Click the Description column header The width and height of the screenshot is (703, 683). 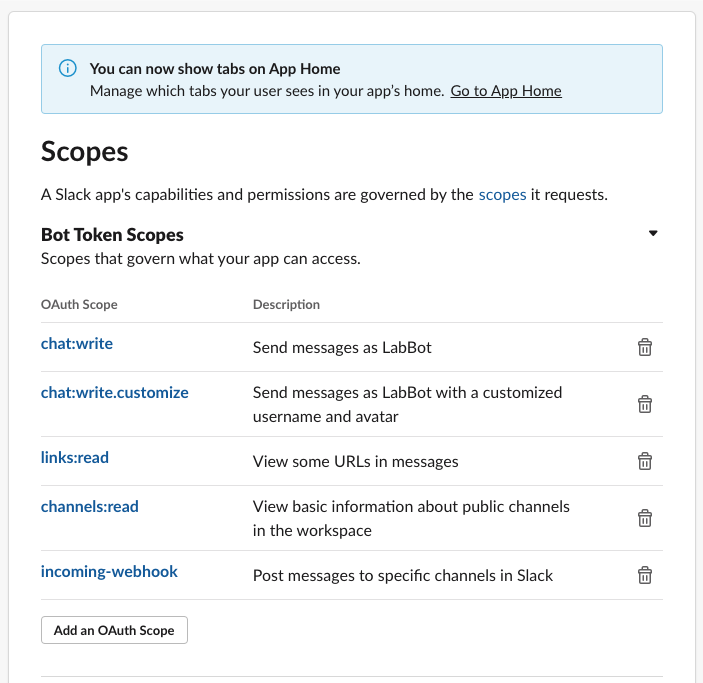point(286,304)
